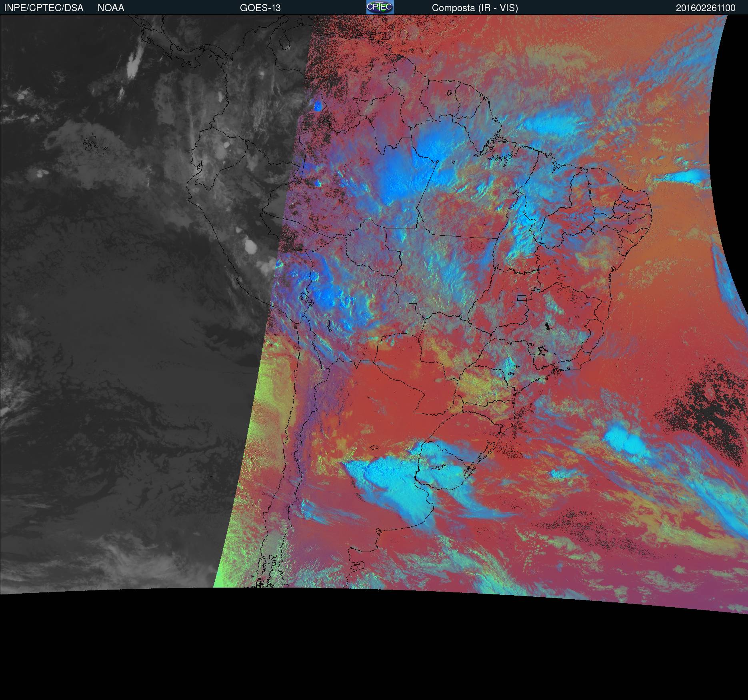The image size is (748, 700).
Task: Click the INPE/CPTEC/DSA header text
Action: [44, 8]
